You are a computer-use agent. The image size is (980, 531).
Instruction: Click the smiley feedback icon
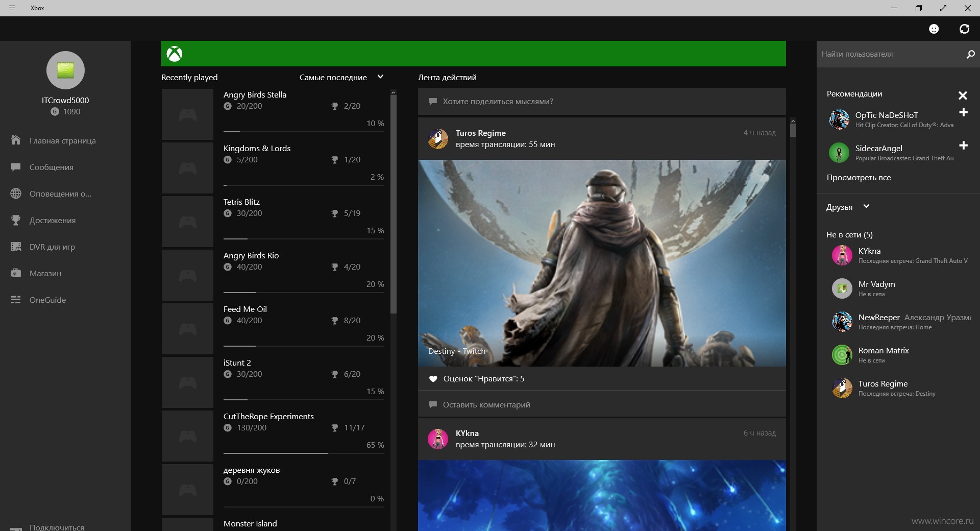click(x=934, y=29)
